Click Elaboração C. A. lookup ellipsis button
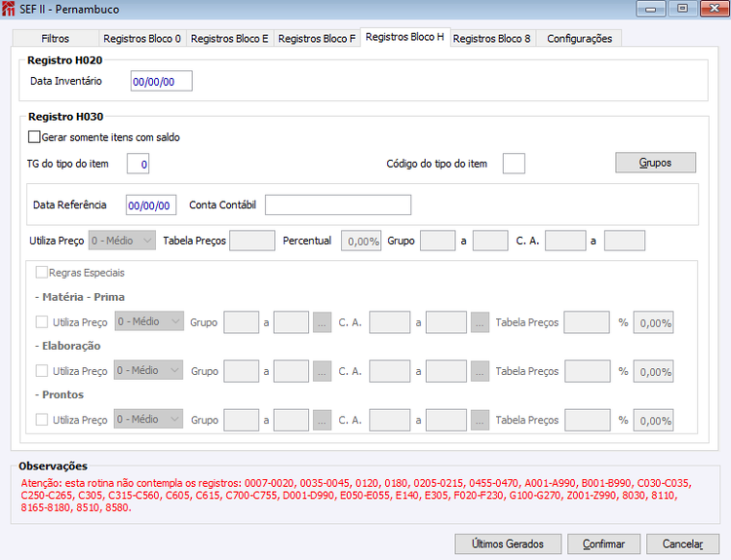This screenshot has height=560, width=731. tap(480, 371)
